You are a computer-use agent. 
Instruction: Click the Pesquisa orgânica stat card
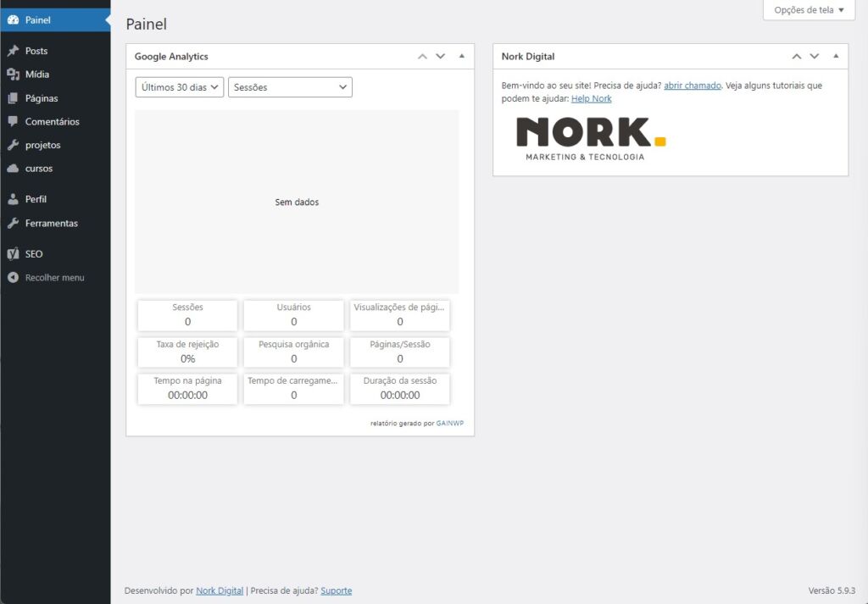[x=294, y=352]
